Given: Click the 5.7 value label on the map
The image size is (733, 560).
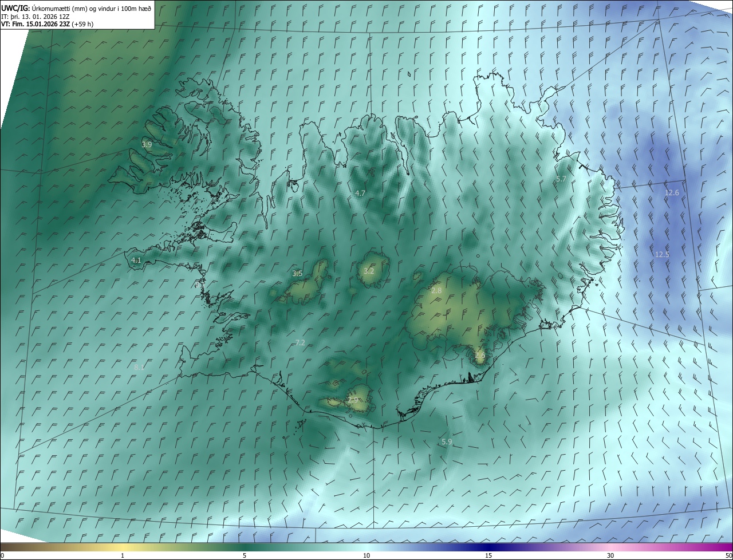Looking at the screenshot, I should click(561, 179).
